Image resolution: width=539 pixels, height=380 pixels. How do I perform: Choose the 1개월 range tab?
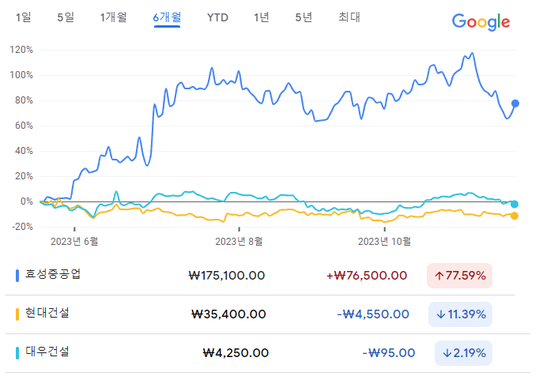click(x=113, y=17)
